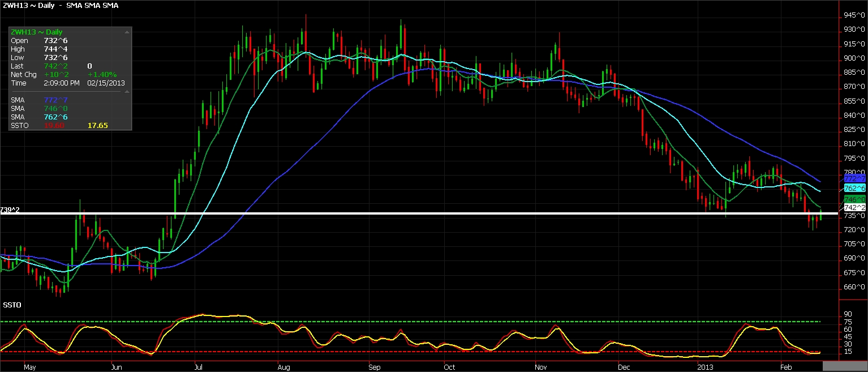Select the 739^2 horizontal line label
Image resolution: width=868 pixels, height=372 pixels.
[10, 209]
